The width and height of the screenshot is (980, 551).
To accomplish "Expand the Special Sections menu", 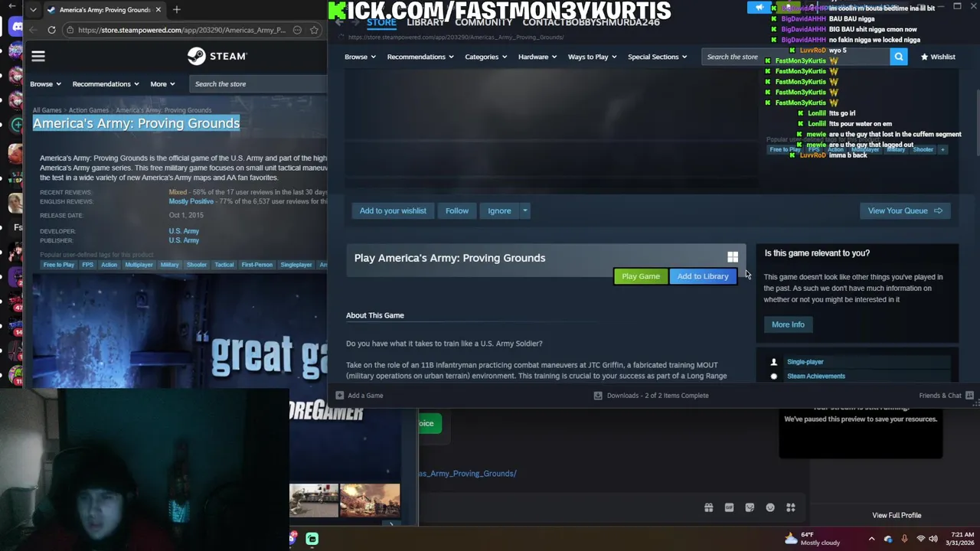I will (x=658, y=57).
